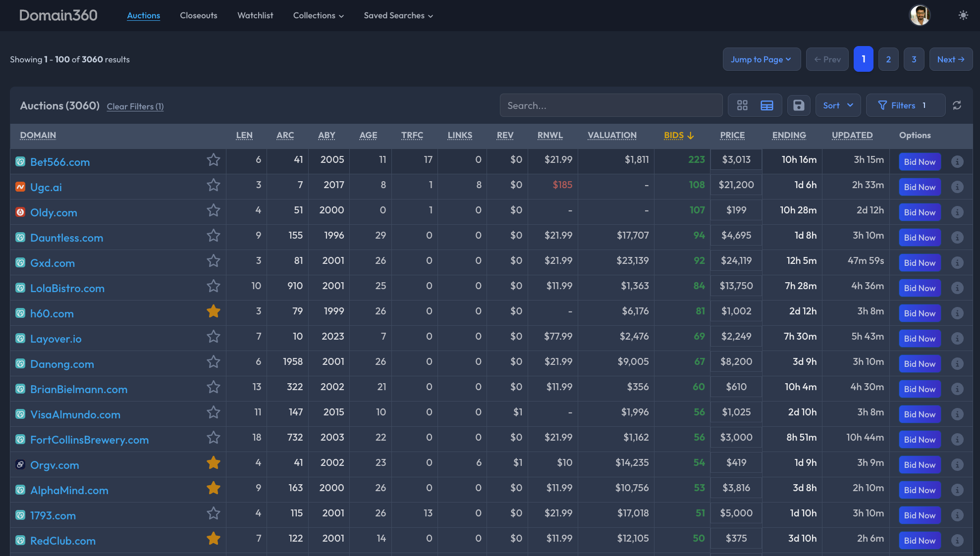980x556 pixels.
Task: Star Dauntless.com for the watchlist
Action: coord(214,236)
